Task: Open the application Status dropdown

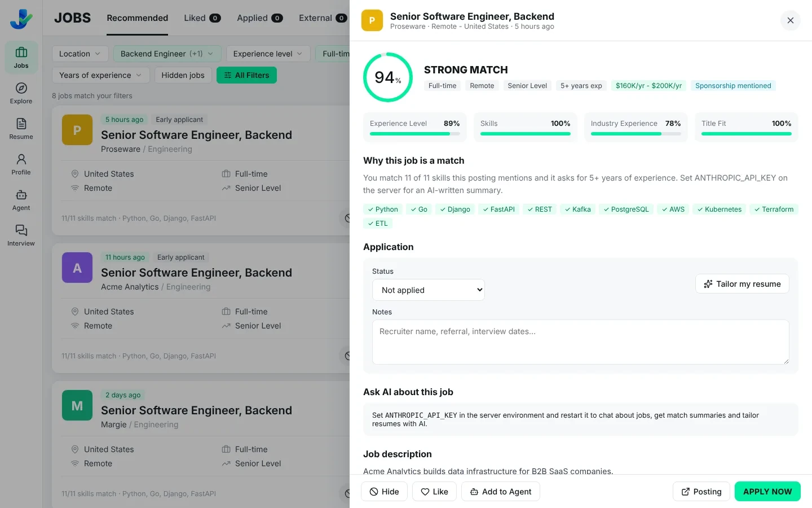Action: [x=429, y=290]
